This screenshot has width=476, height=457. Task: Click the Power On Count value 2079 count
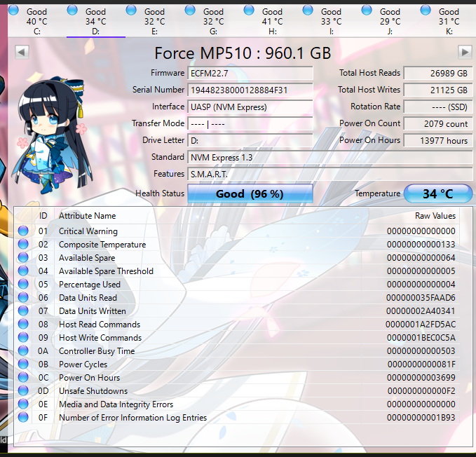point(438,124)
